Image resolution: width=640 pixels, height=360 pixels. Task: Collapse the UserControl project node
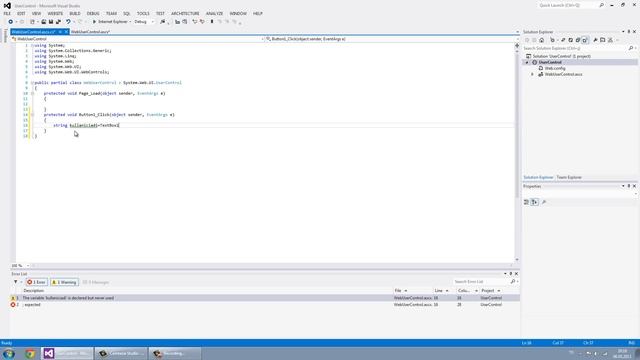pyautogui.click(x=527, y=62)
